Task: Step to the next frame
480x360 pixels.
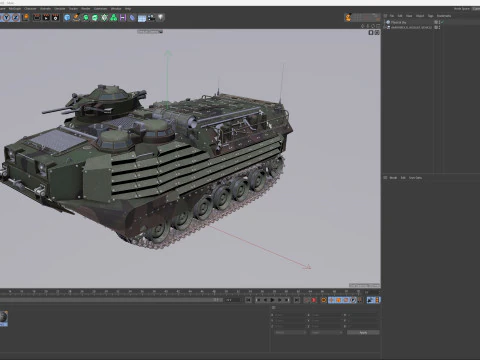Action: [x=280, y=300]
